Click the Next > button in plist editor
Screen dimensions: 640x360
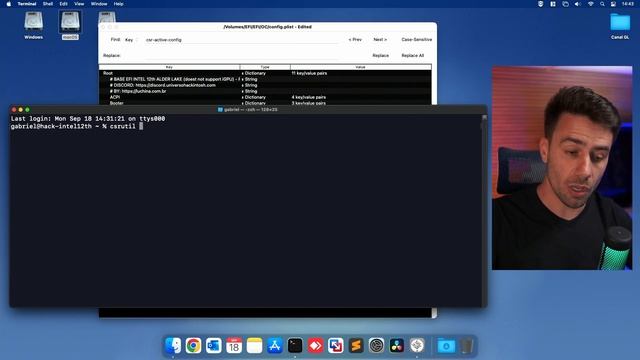(x=380, y=40)
